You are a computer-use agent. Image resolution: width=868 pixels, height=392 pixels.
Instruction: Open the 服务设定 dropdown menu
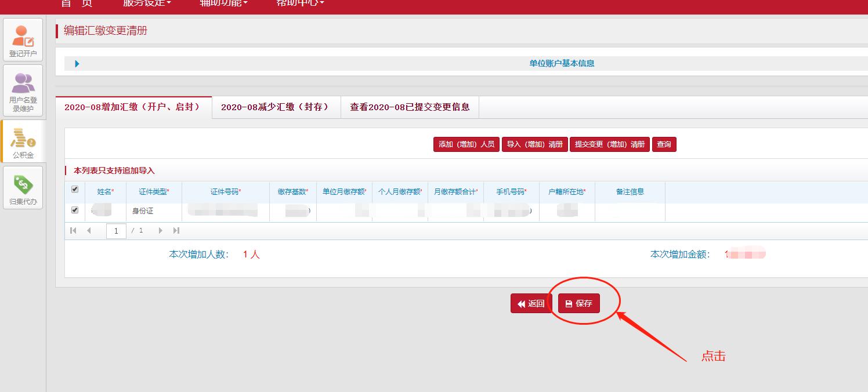point(145,3)
